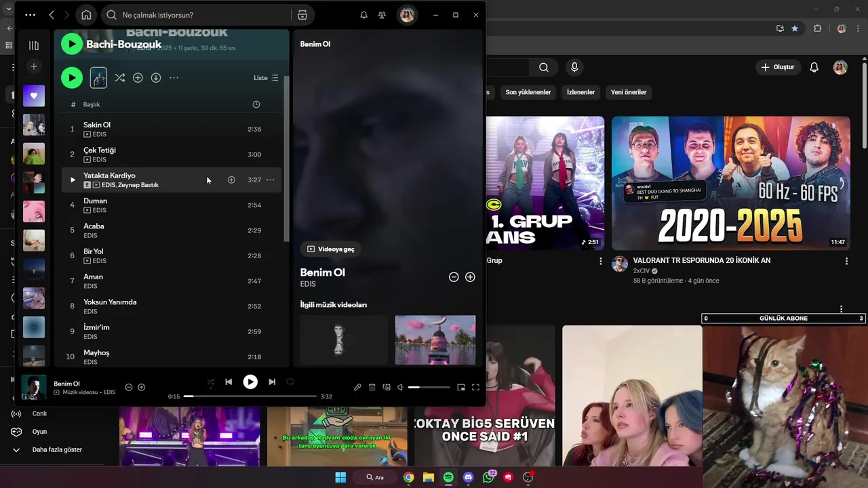868x488 pixels.
Task: Sort tracks by the duration clock icon
Action: pos(256,104)
